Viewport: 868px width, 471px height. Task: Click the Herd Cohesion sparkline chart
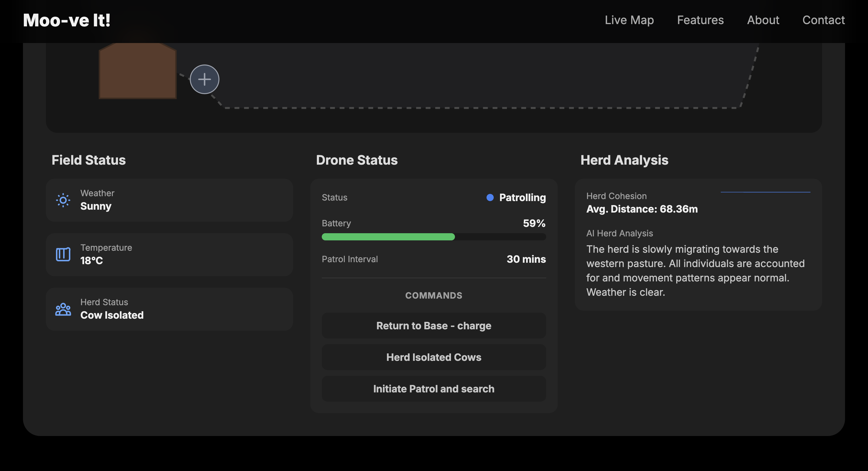click(765, 192)
